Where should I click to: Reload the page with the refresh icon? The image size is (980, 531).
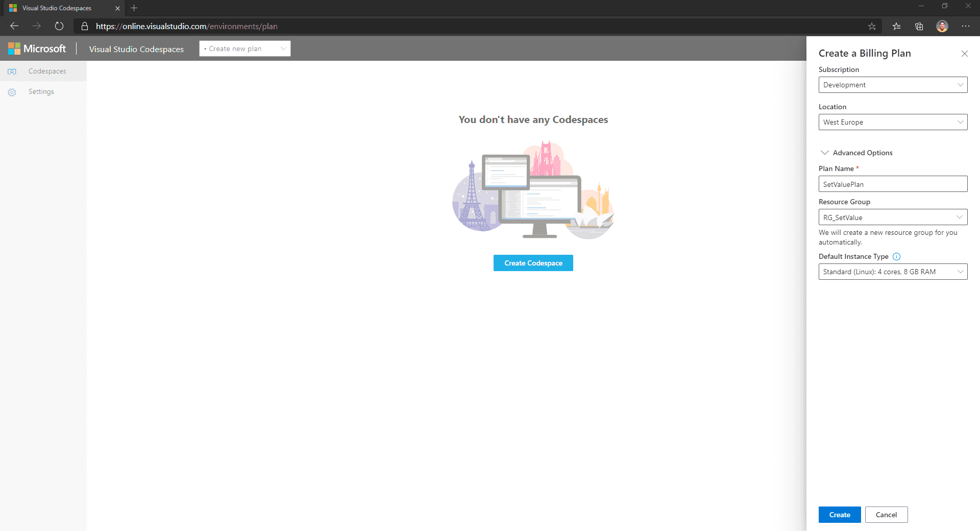click(59, 26)
